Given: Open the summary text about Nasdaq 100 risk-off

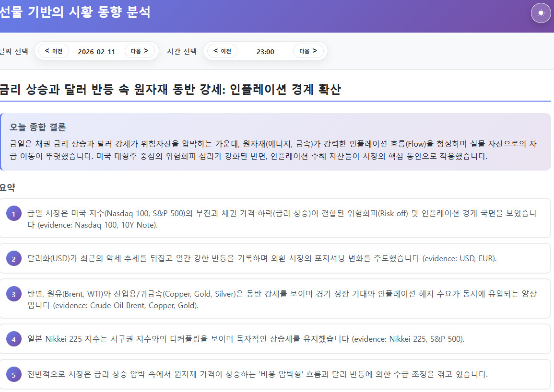Looking at the screenshot, I should click(x=282, y=219).
